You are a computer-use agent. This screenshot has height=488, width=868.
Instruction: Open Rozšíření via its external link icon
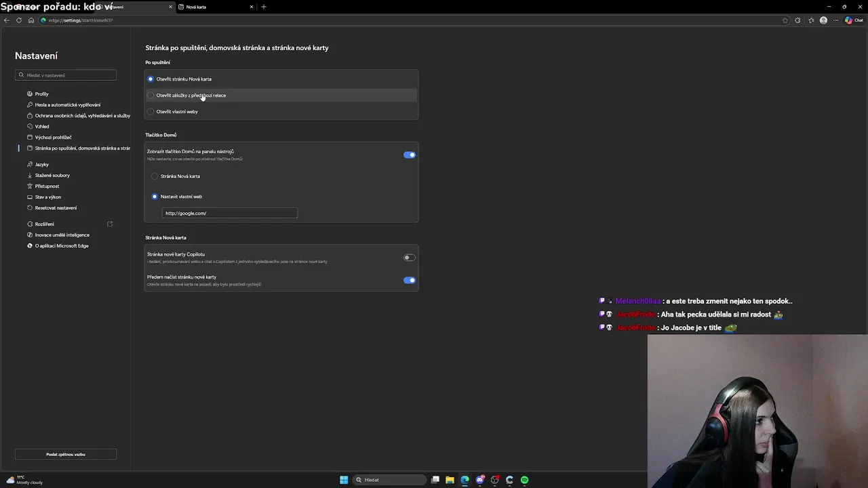(110, 224)
